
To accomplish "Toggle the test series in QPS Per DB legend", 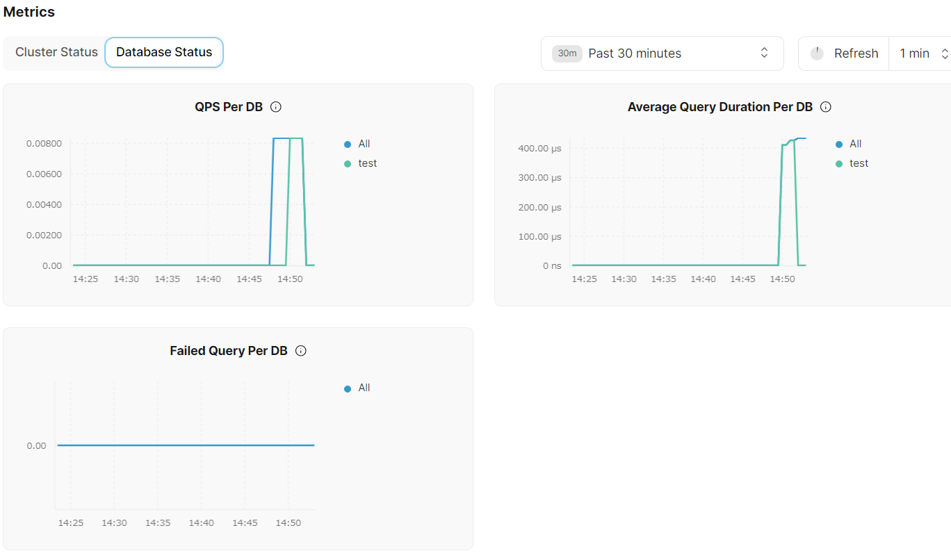I will (368, 163).
